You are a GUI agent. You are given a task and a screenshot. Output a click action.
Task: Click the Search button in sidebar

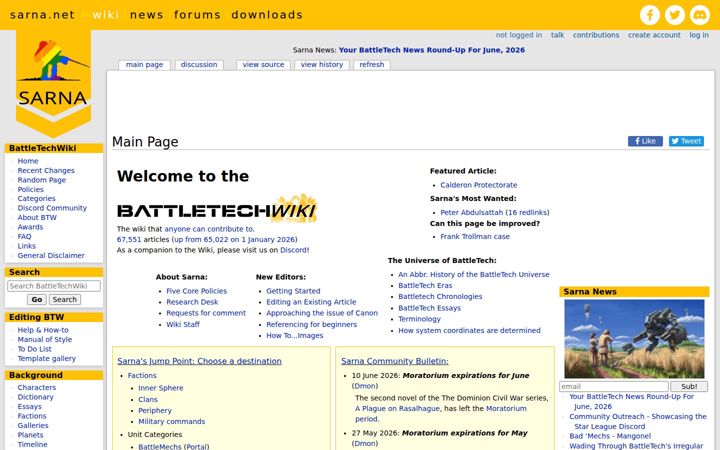pos(65,299)
